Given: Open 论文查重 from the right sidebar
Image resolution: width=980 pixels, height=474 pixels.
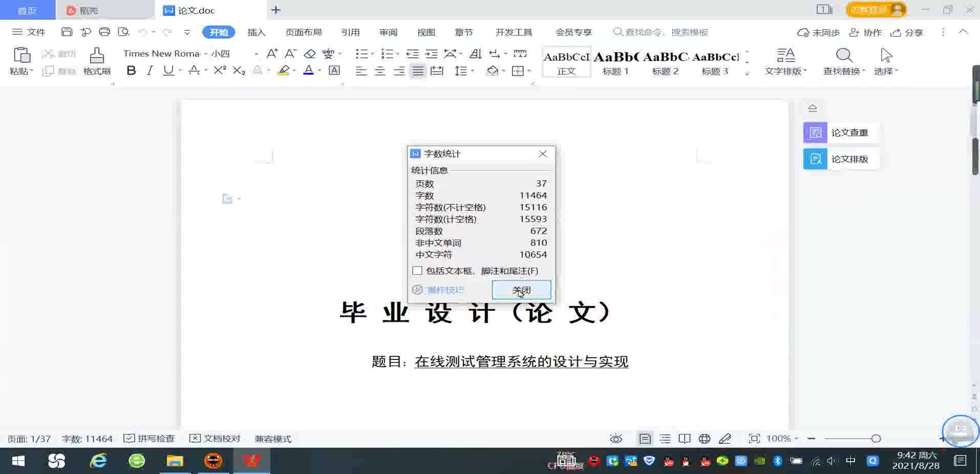Looking at the screenshot, I should click(x=841, y=133).
